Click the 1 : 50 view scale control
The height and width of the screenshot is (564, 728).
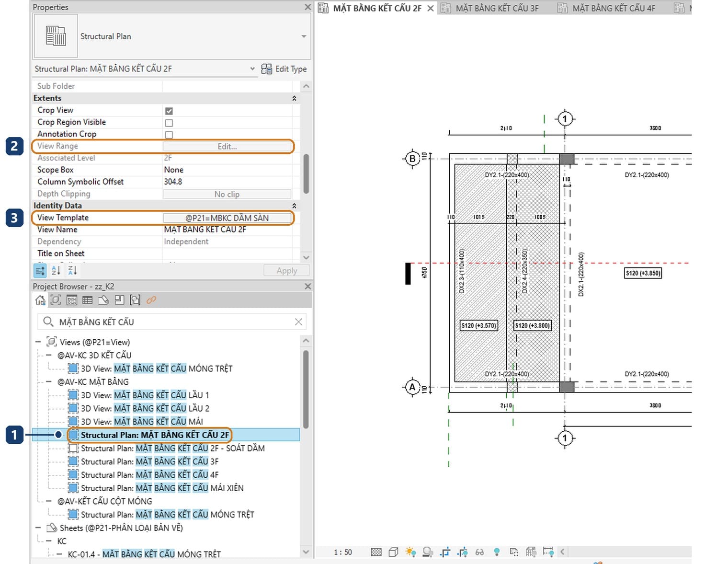coord(343,552)
